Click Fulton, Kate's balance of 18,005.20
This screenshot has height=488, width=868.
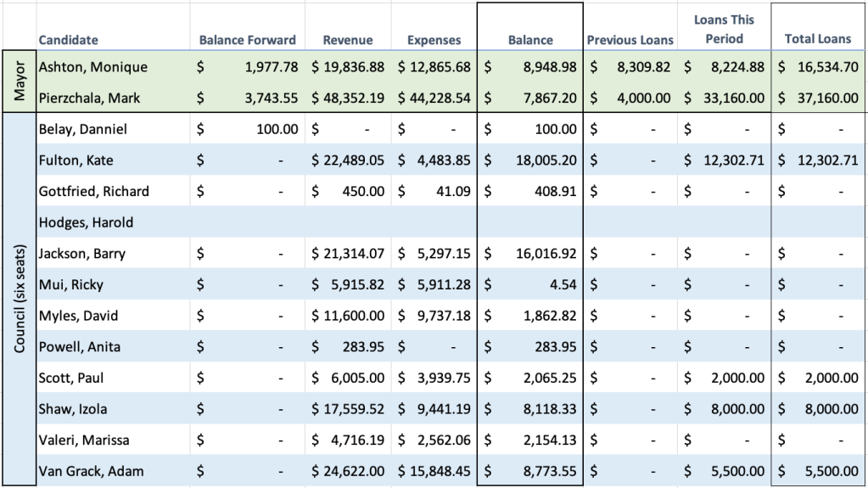(530, 160)
